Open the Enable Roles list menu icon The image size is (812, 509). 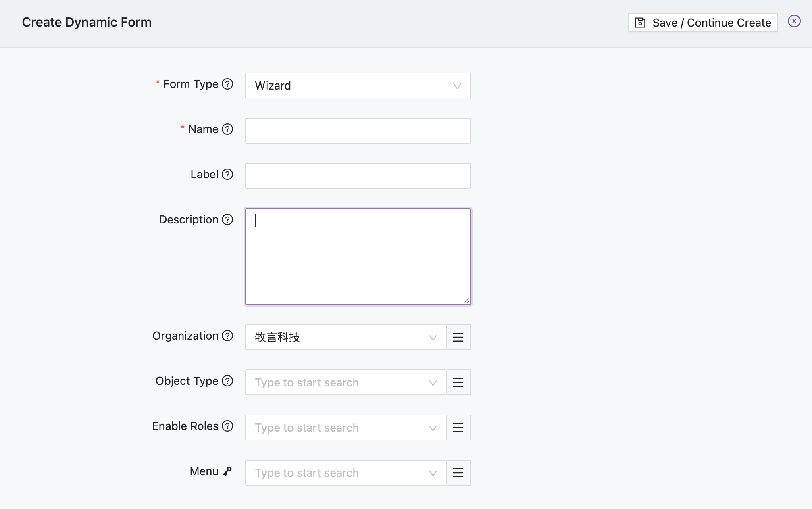(458, 428)
